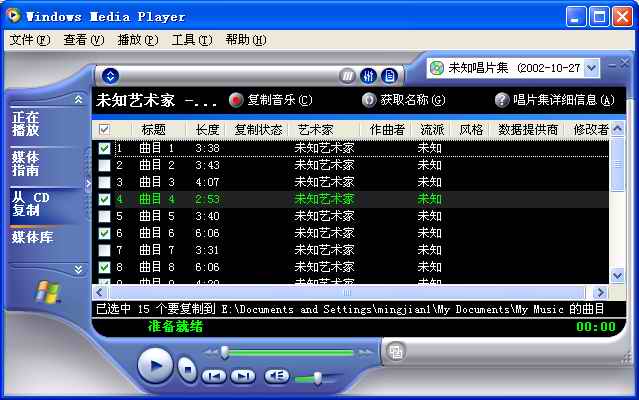This screenshot has height=400, width=639.
Task: Open the 查看(V) menu
Action: click(84, 40)
